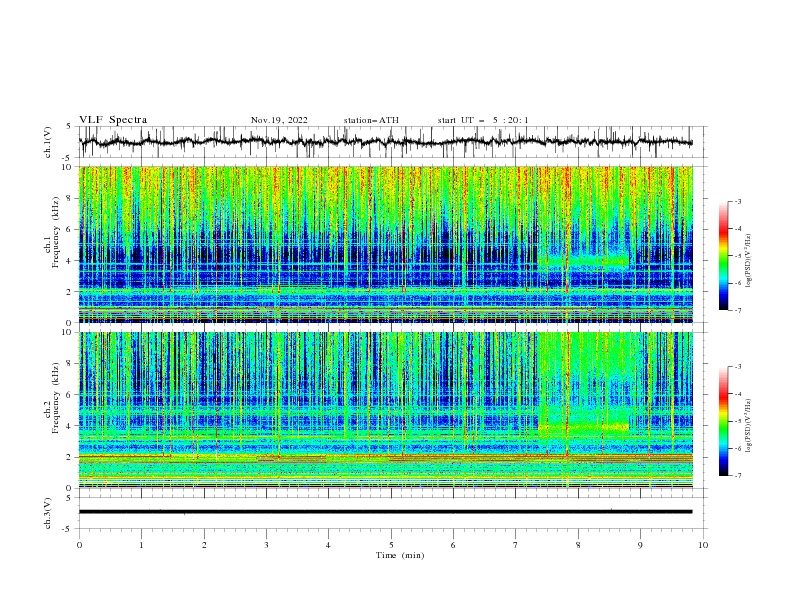Screen dimensions: 792x612
Task: Click the "ch.1(V)" waveform axis label
Action: [48, 142]
